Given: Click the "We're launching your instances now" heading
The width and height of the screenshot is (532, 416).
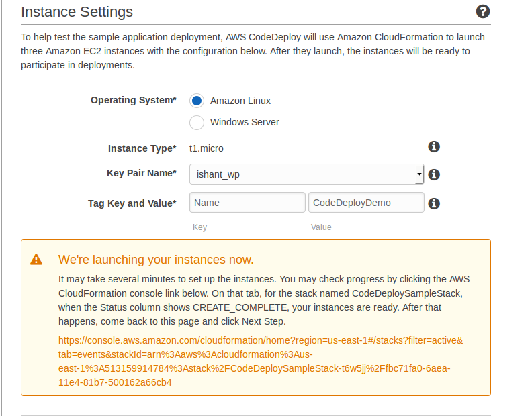Looking at the screenshot, I should [156, 260].
